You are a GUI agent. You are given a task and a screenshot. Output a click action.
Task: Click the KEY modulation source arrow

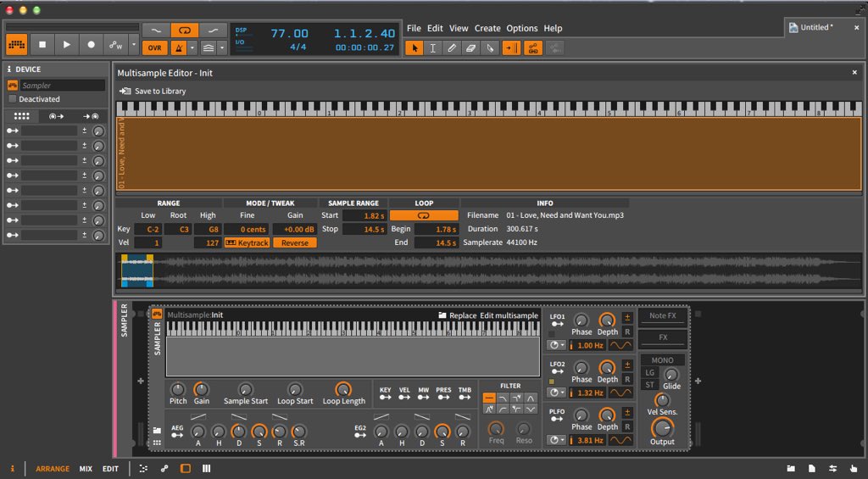pos(386,397)
